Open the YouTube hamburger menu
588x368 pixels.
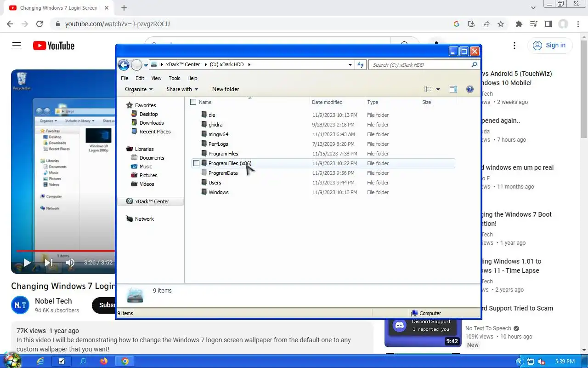pos(17,45)
